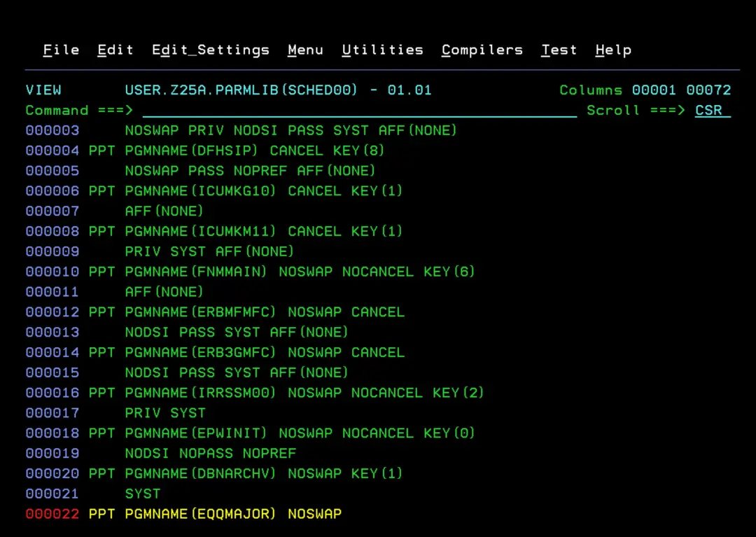Click line number 000020
The image size is (756, 537).
(52, 474)
